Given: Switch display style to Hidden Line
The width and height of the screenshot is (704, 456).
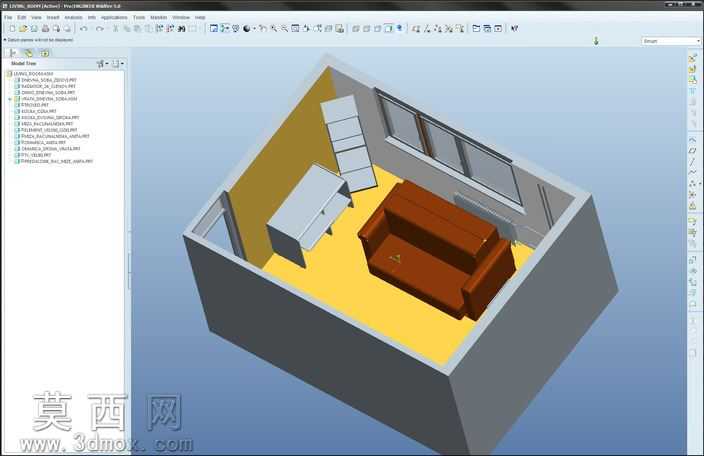Looking at the screenshot, I should tap(366, 29).
